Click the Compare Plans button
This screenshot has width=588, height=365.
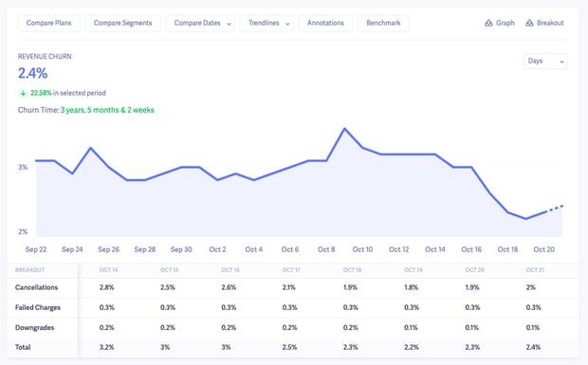[48, 24]
